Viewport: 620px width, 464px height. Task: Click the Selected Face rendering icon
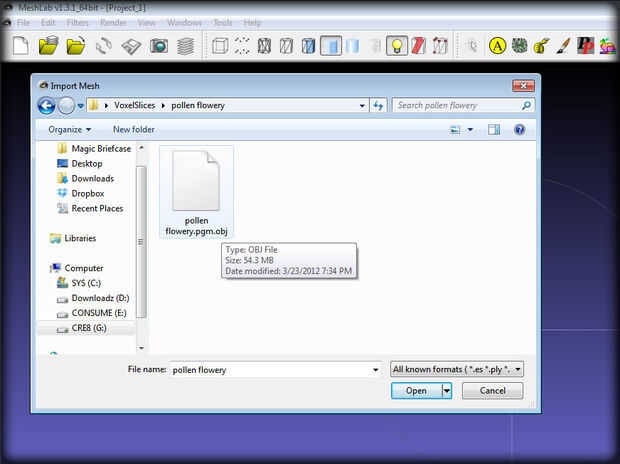[x=440, y=46]
